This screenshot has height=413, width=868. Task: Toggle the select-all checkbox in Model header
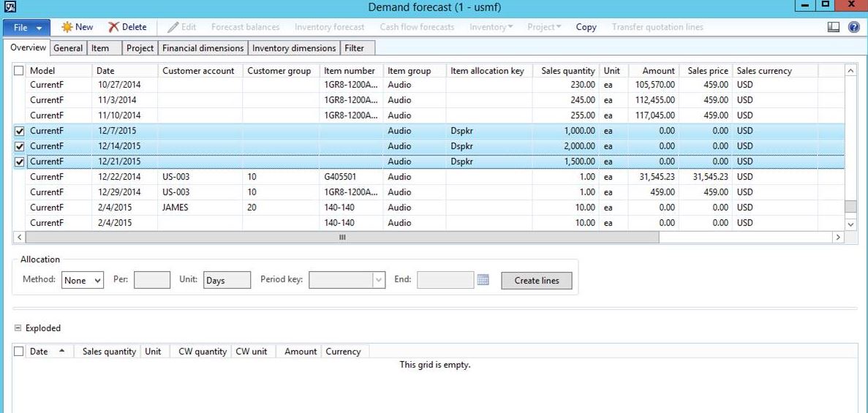coord(19,71)
